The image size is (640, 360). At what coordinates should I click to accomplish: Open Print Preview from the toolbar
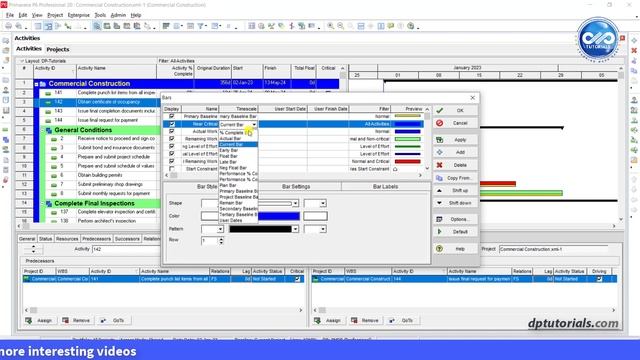click(x=18, y=26)
